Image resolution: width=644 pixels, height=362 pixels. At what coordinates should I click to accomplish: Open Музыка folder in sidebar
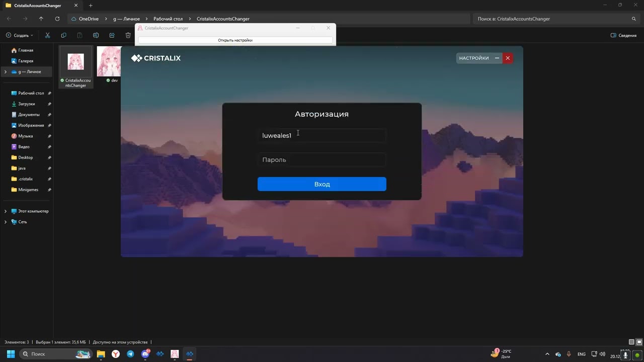point(25,136)
